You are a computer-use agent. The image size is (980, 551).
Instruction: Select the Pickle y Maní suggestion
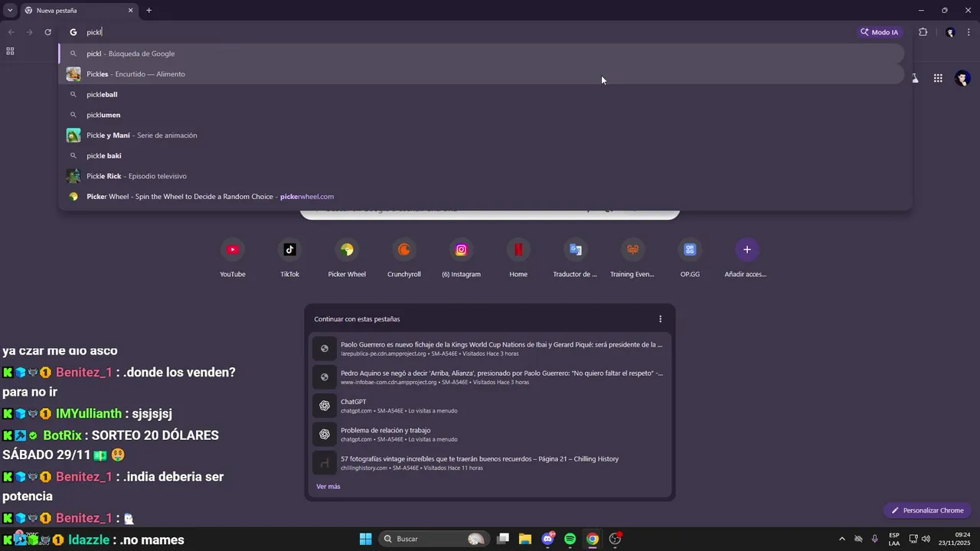(482, 135)
